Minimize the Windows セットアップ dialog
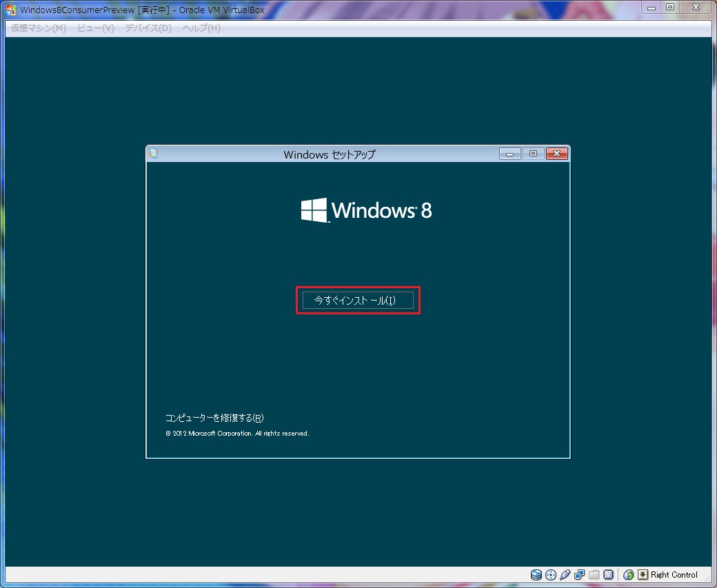Image resolution: width=717 pixels, height=588 pixels. (510, 154)
